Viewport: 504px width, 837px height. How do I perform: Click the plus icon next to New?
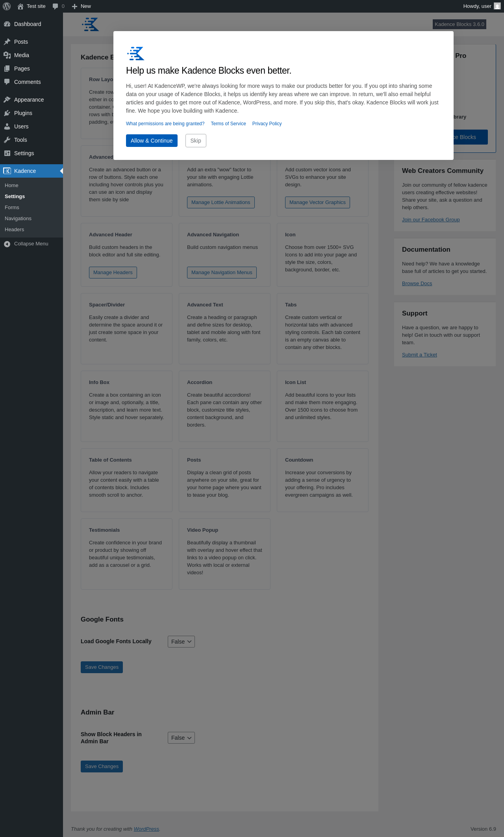point(74,6)
